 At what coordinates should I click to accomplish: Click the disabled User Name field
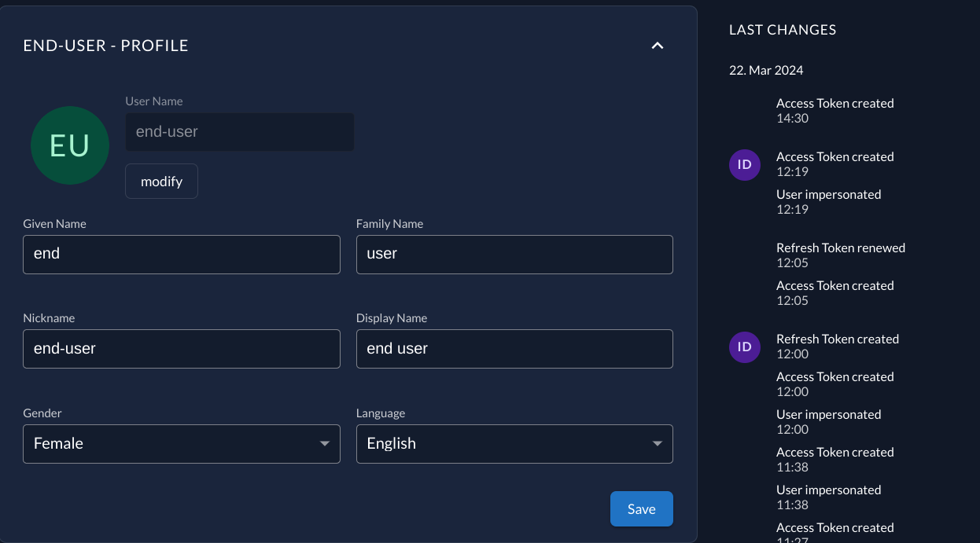[239, 131]
